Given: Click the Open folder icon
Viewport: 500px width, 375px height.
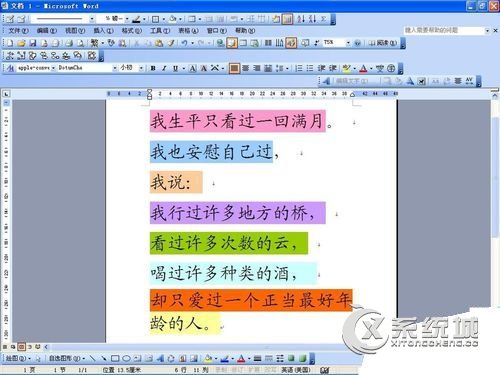Looking at the screenshot, I should point(21,43).
